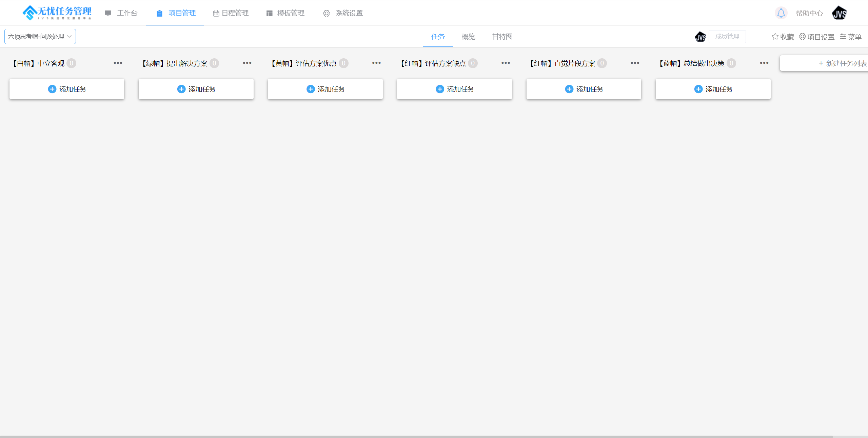Open the 模板管理 menu
Screen dimensions: 868x438
point(285,13)
